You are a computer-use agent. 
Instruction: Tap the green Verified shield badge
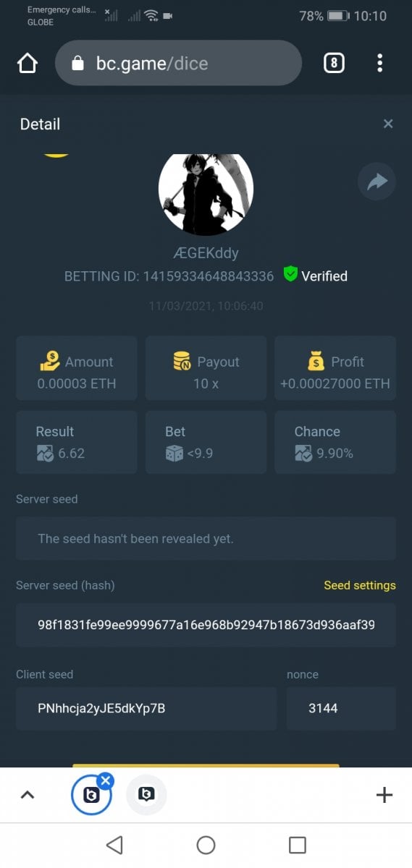pos(290,275)
